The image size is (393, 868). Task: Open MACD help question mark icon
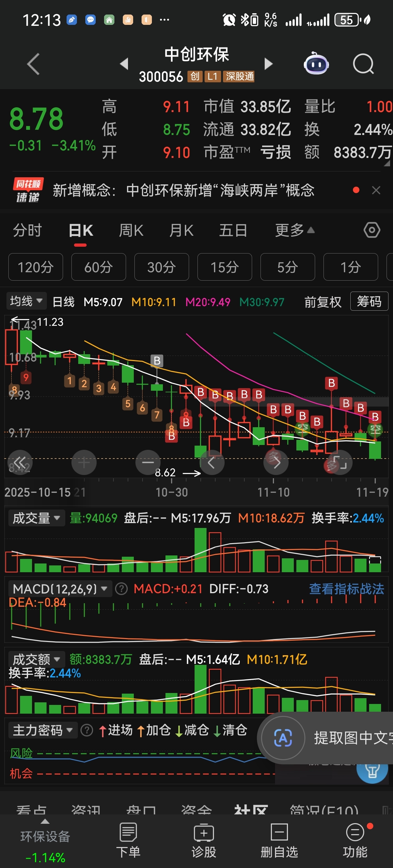pos(122,589)
